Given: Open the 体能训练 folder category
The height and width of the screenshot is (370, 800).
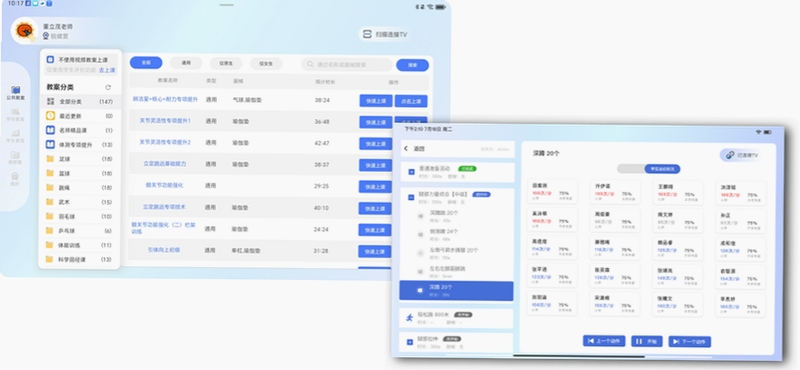Looking at the screenshot, I should coord(80,245).
